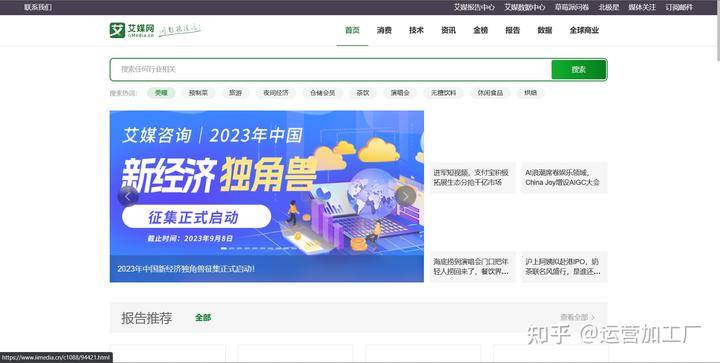
Task: Select the 预制菜 hot search tag
Action: click(198, 93)
